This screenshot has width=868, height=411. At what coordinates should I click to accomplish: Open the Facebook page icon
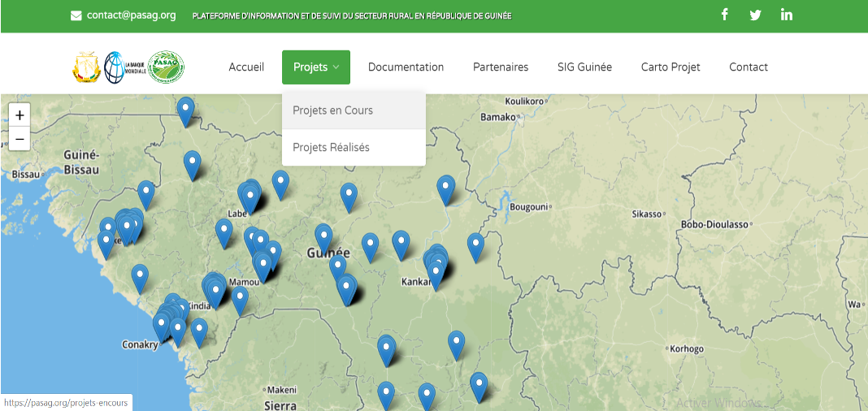(725, 15)
